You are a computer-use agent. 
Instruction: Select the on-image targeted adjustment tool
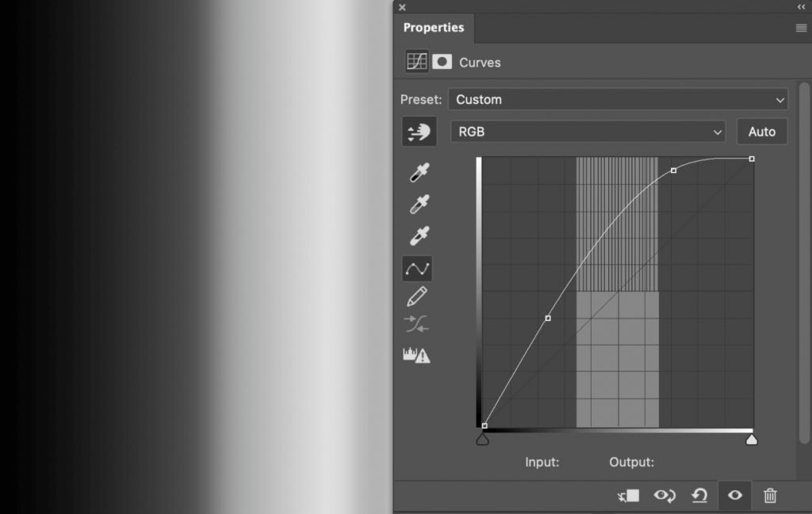(419, 132)
